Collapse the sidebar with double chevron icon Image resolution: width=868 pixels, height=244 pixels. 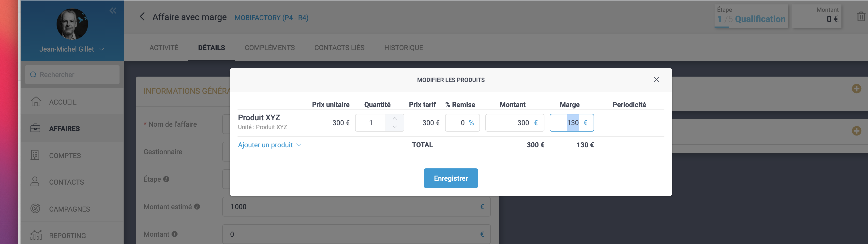coord(113,11)
